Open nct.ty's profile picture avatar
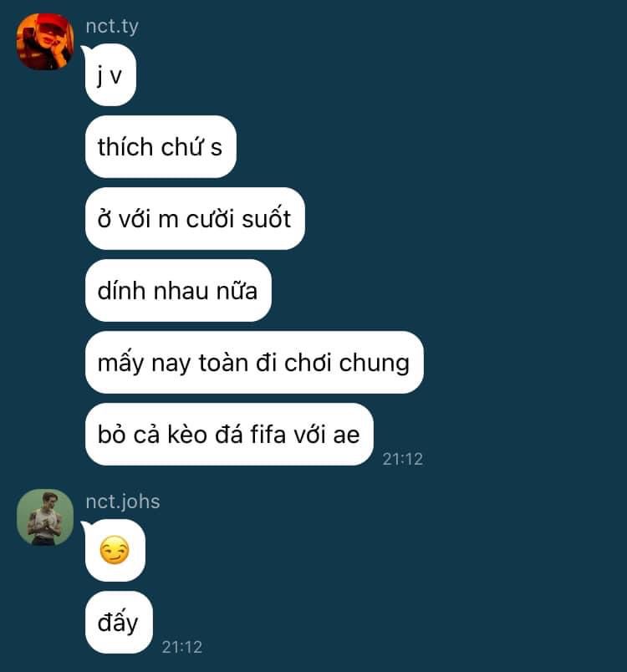627x672 pixels. [45, 41]
